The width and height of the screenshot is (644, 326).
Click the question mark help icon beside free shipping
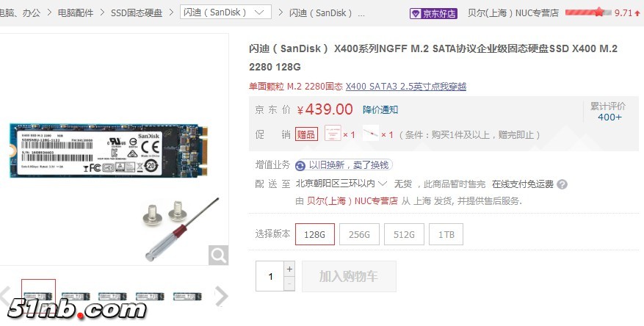[562, 184]
